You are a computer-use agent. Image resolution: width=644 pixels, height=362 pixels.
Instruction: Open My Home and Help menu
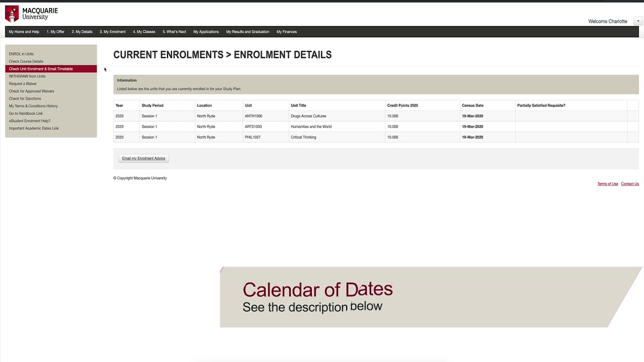24,32
